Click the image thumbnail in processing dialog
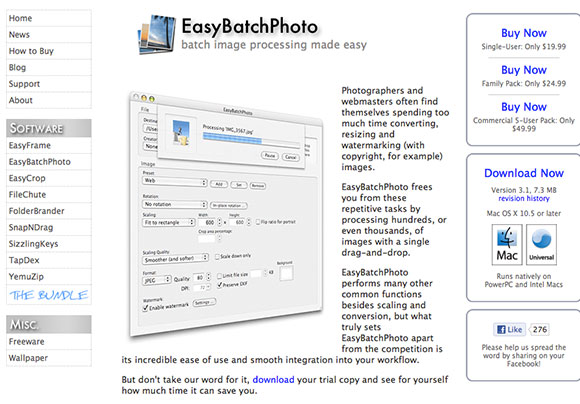The image size is (580, 404). coord(181,133)
